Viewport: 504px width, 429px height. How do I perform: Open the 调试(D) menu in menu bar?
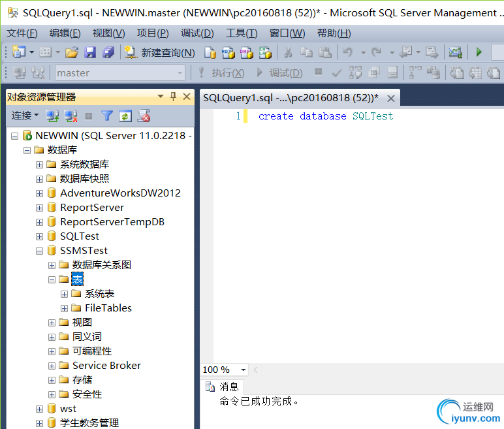pos(197,33)
